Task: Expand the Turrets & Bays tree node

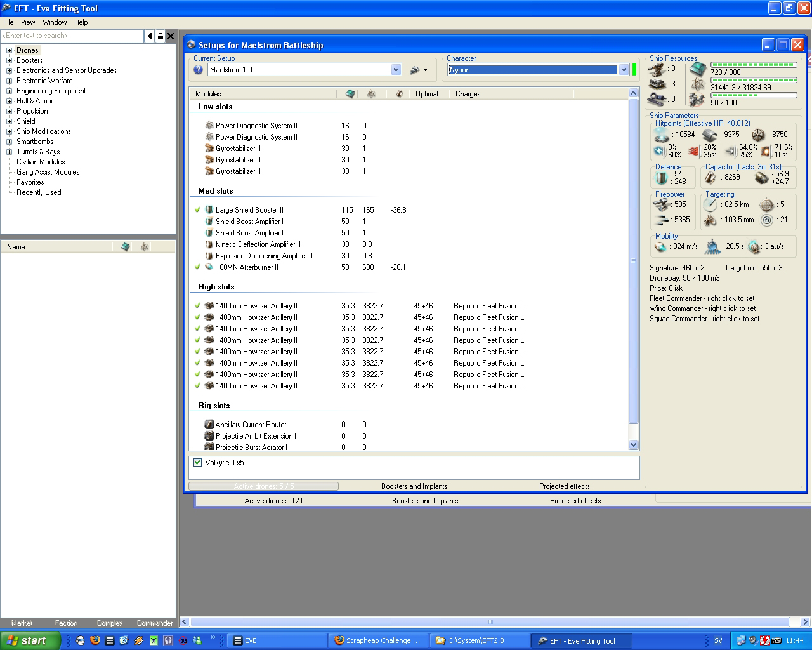Action: pos(10,152)
